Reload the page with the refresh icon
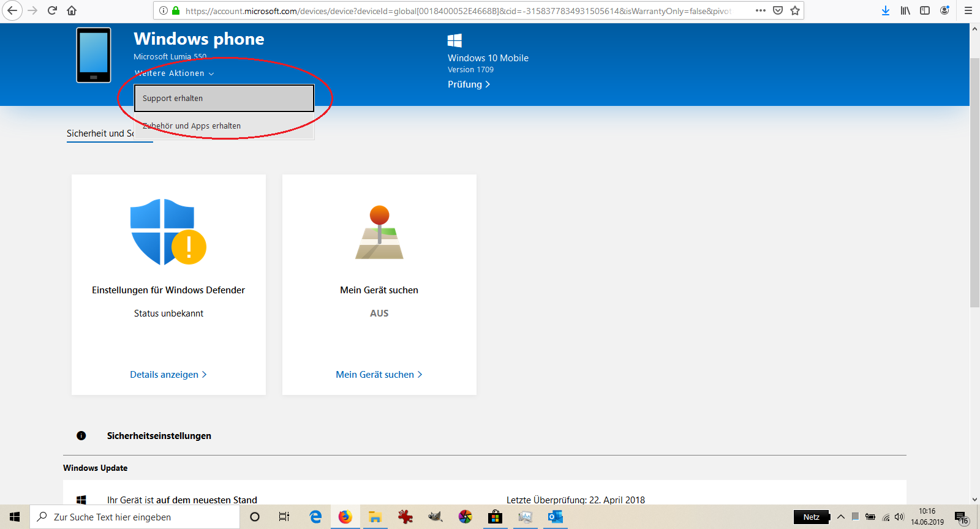 point(53,10)
